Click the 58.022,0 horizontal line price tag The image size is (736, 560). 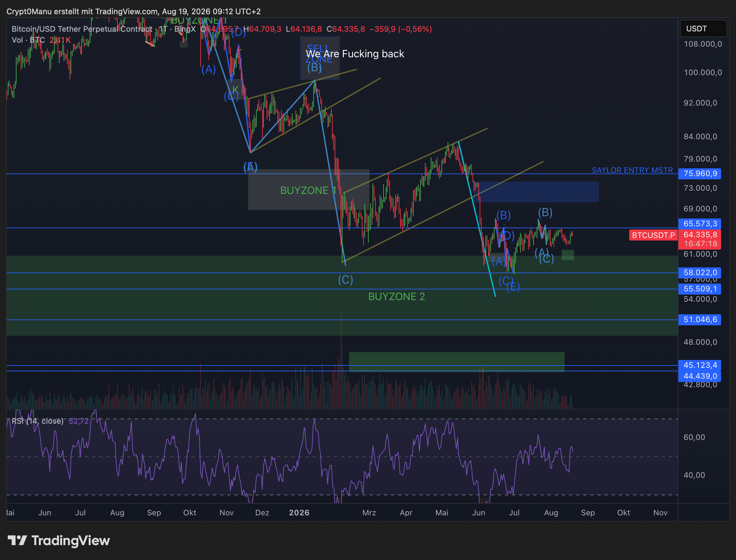pyautogui.click(x=700, y=273)
